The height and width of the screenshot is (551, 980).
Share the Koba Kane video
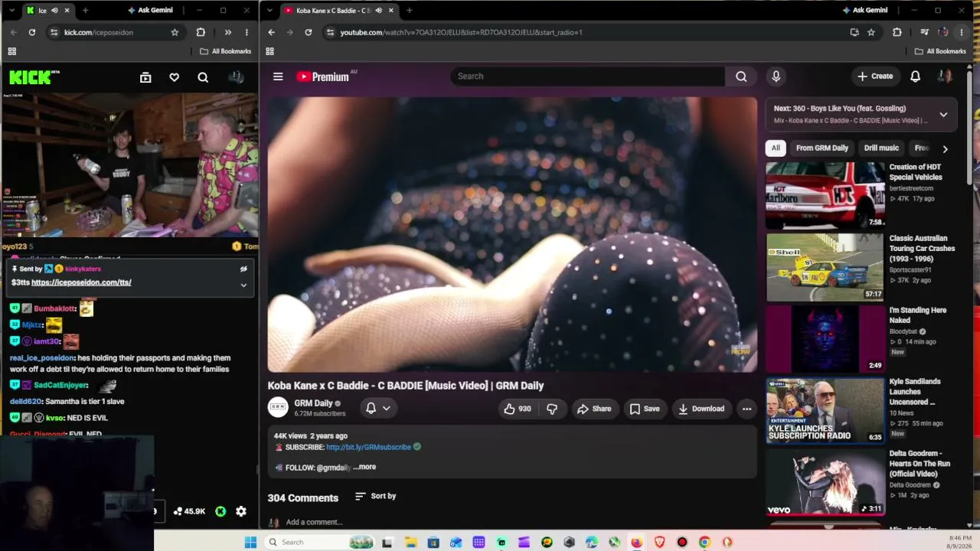(x=594, y=409)
